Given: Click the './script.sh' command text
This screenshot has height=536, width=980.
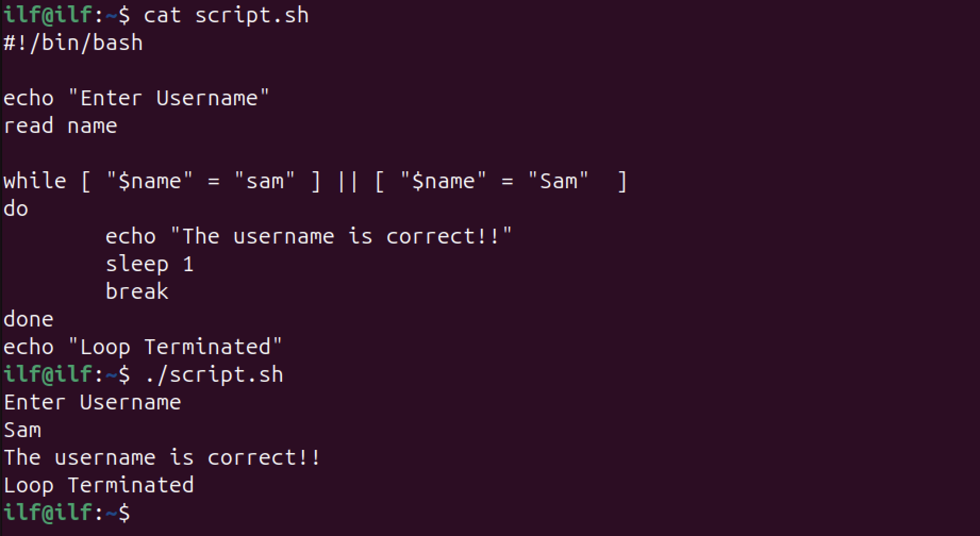Looking at the screenshot, I should coord(213,375).
